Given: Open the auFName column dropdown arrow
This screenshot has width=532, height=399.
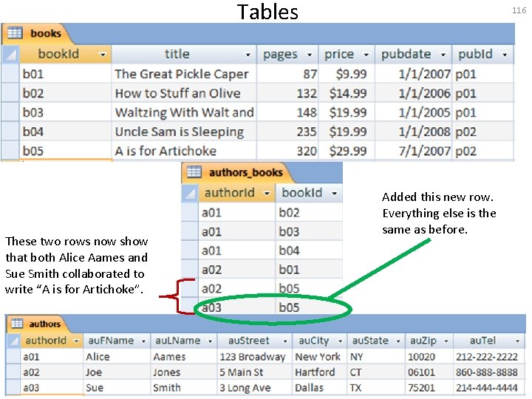Looking at the screenshot, I should [143, 341].
